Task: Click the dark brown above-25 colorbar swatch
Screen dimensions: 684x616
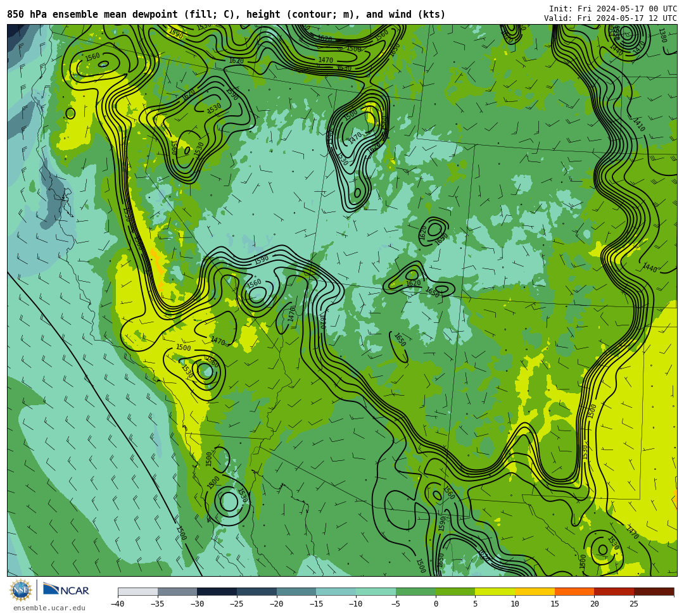Action: tap(654, 591)
